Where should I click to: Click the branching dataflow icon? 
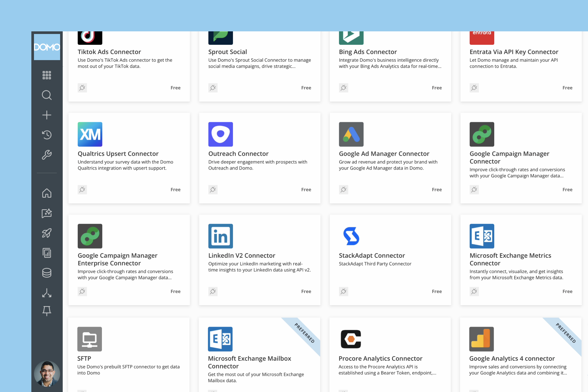click(47, 293)
